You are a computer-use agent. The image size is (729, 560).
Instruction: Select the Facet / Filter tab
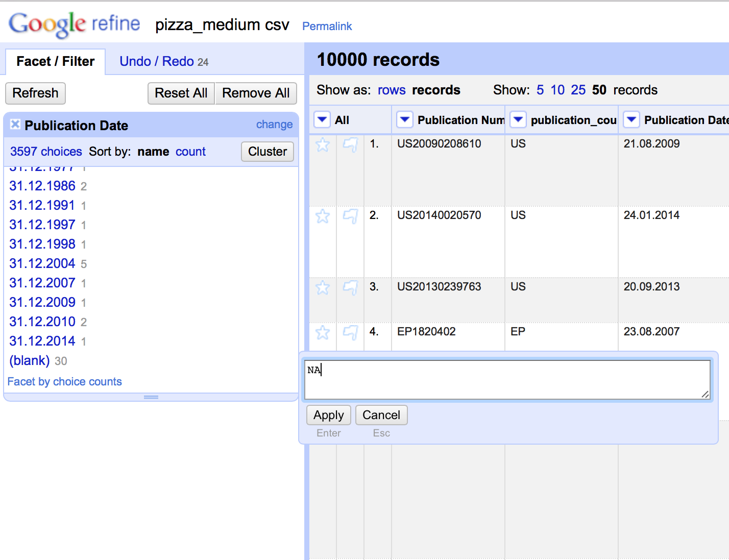[55, 62]
